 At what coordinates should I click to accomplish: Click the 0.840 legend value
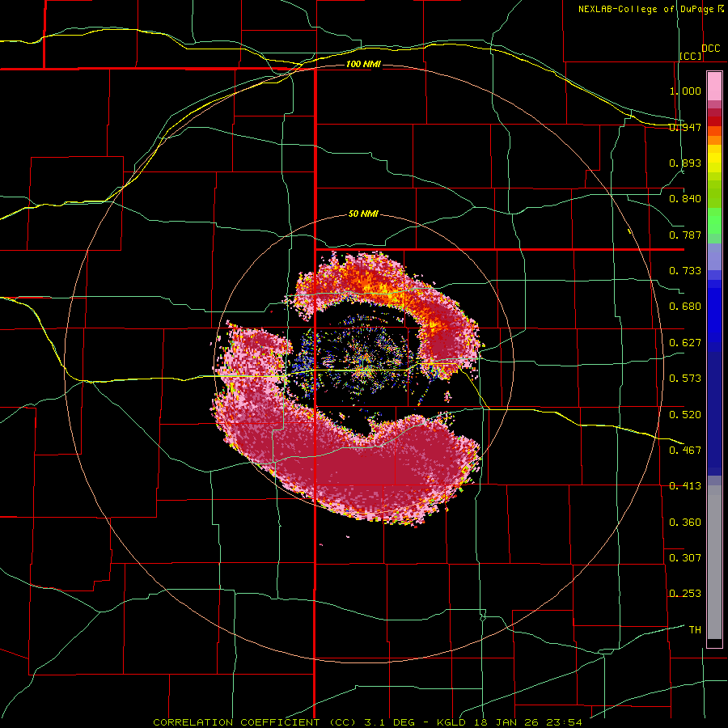tap(685, 199)
